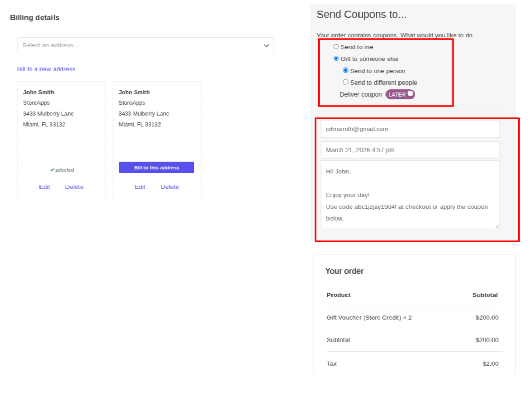Click the textarea resize grip icon
This screenshot has height=408, width=532.
click(497, 227)
